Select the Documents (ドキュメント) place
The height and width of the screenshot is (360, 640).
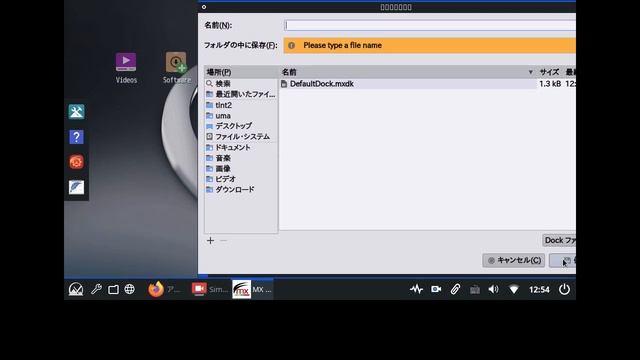tap(241, 147)
